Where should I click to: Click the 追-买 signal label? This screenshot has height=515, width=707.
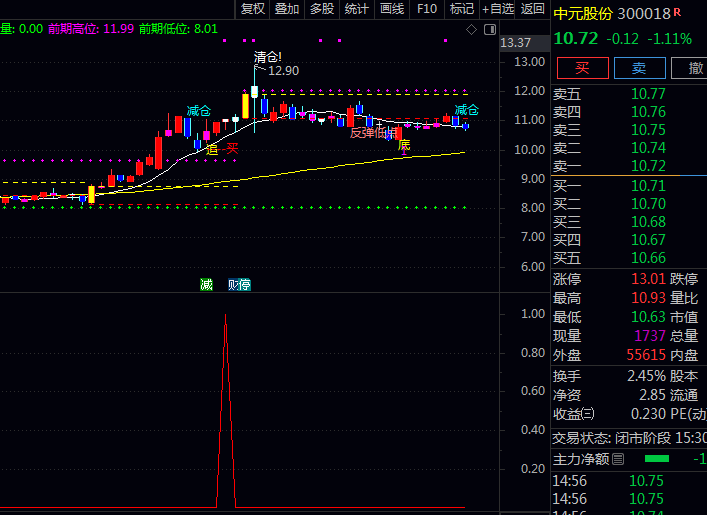tap(222, 149)
